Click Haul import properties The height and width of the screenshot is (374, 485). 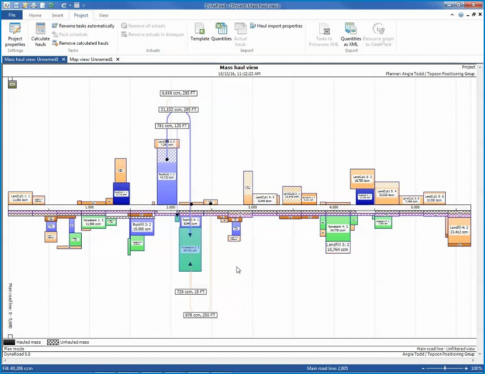point(276,26)
